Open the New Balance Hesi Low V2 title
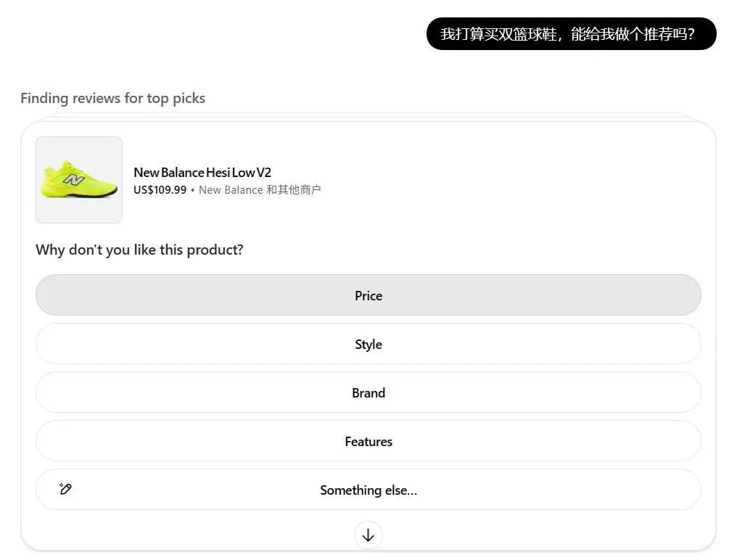This screenshot has width=737, height=560. (x=202, y=173)
